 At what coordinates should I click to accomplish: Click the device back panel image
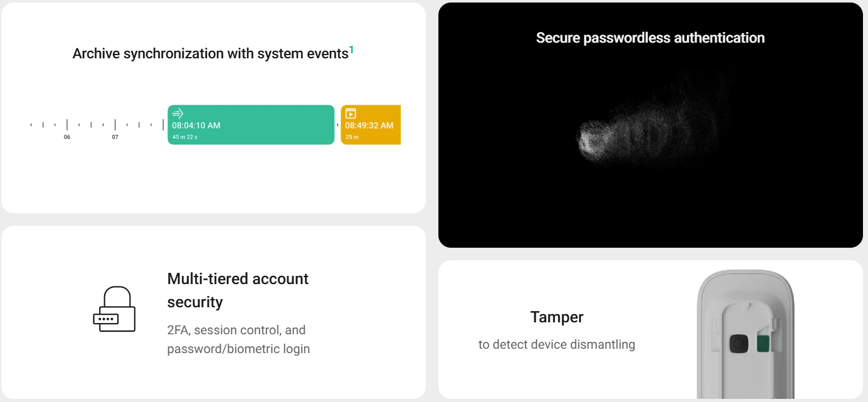click(746, 334)
